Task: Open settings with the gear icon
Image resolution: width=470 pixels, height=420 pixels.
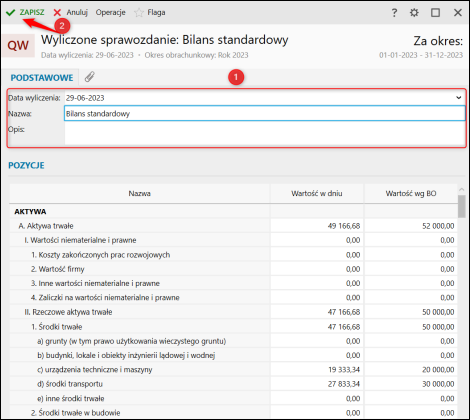Action: coord(414,13)
